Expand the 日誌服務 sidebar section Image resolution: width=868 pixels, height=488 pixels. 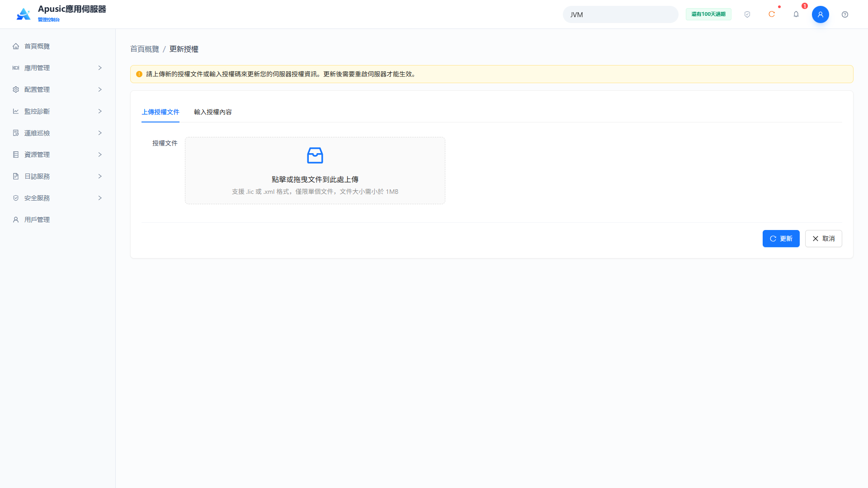pyautogui.click(x=58, y=176)
